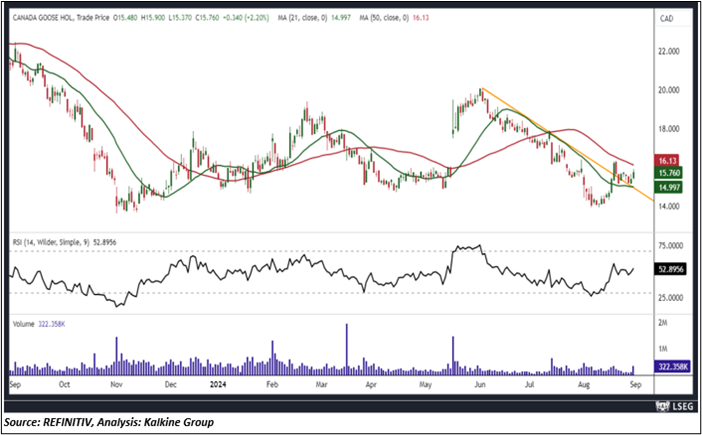Click the Apr label on time axis
This screenshot has width=702, height=435.
click(370, 385)
